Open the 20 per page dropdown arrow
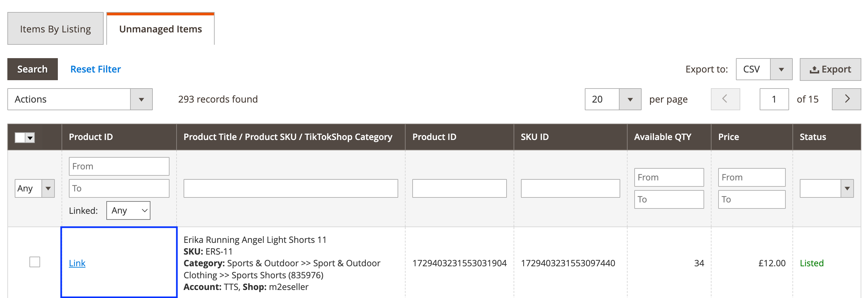The image size is (868, 298). (630, 99)
